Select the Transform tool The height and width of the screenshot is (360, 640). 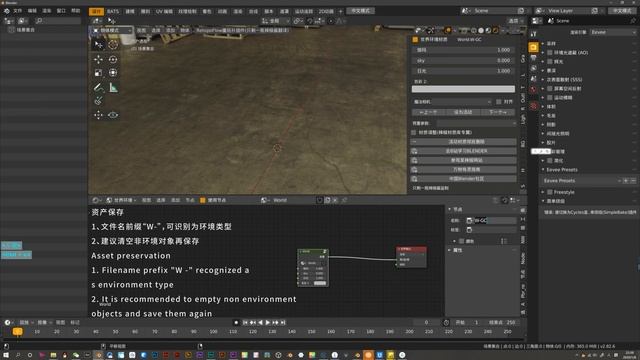click(113, 73)
